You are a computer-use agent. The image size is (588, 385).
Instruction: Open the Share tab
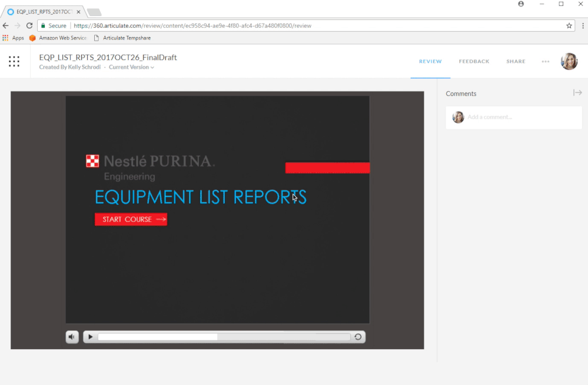516,61
